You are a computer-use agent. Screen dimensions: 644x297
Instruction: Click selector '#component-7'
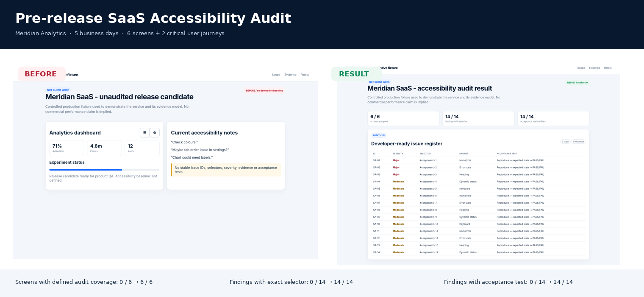click(428, 203)
